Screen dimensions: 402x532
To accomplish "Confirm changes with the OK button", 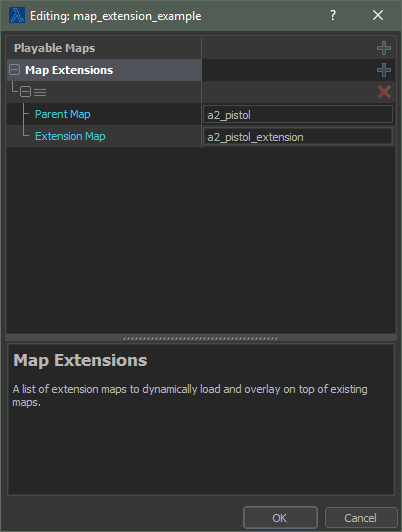I will coord(280,518).
